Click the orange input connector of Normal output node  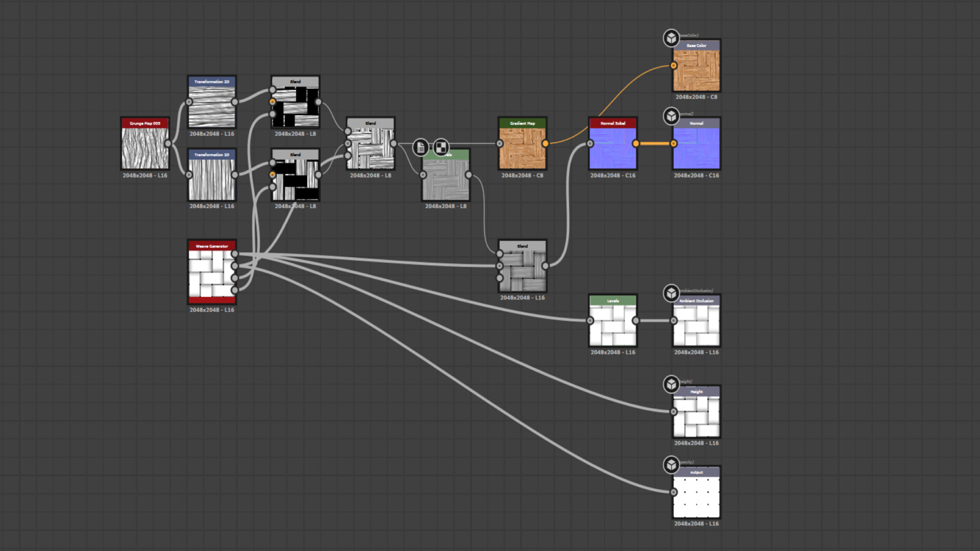click(x=674, y=143)
